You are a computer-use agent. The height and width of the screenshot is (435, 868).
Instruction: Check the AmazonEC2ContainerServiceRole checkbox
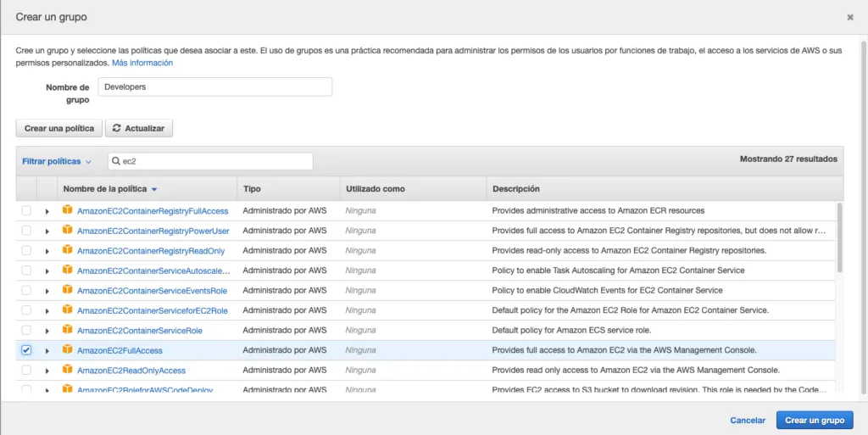coord(26,331)
